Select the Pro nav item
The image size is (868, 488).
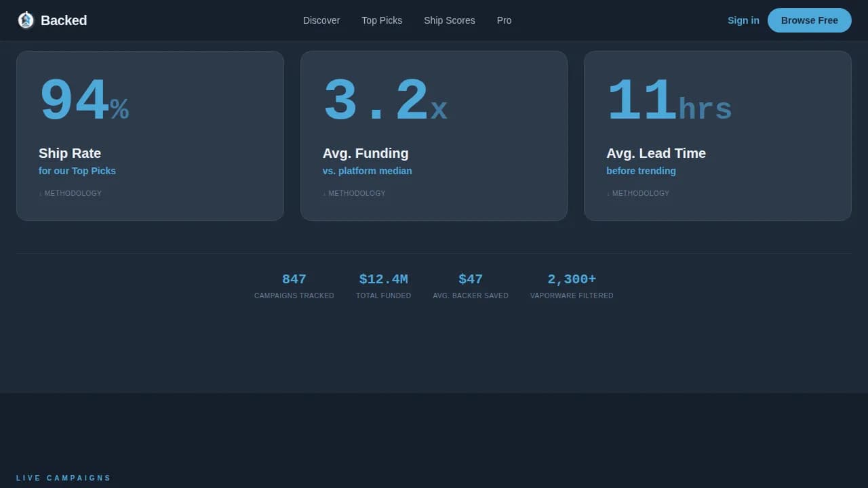pos(504,20)
